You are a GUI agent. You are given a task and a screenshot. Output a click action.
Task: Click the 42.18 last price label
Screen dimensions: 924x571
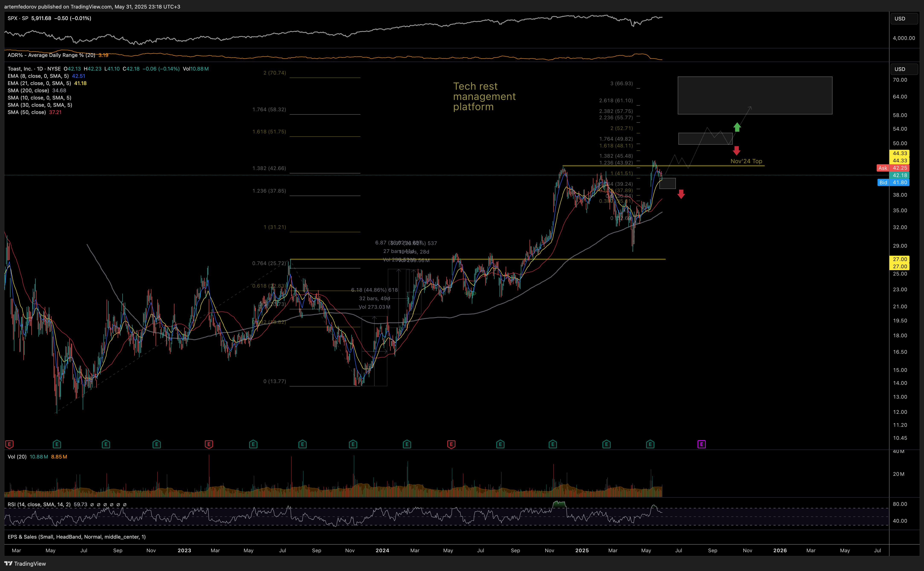point(899,175)
